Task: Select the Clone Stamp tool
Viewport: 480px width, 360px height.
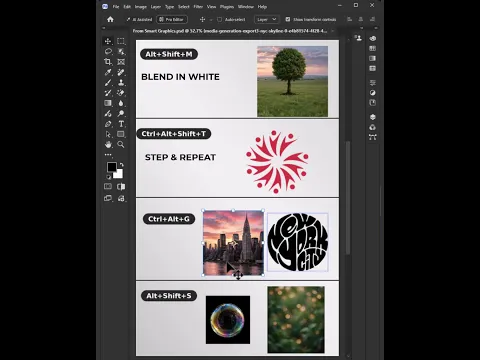Action: tap(121, 82)
